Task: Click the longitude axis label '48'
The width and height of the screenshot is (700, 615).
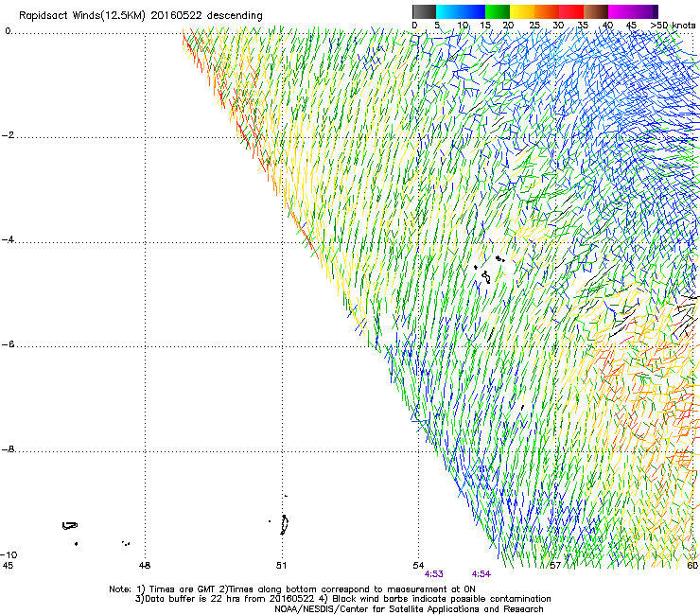Action: [145, 566]
